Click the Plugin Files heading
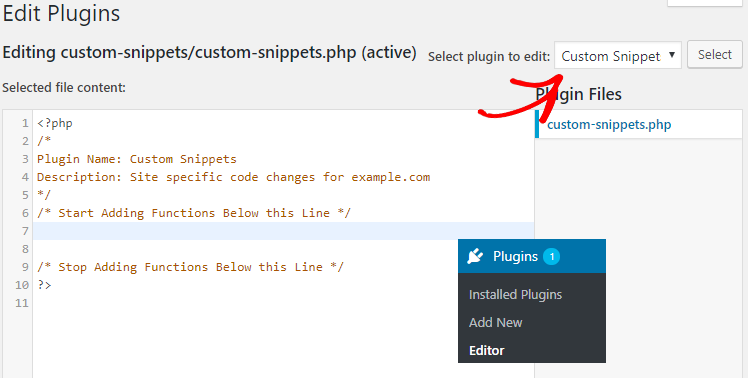 click(x=579, y=94)
